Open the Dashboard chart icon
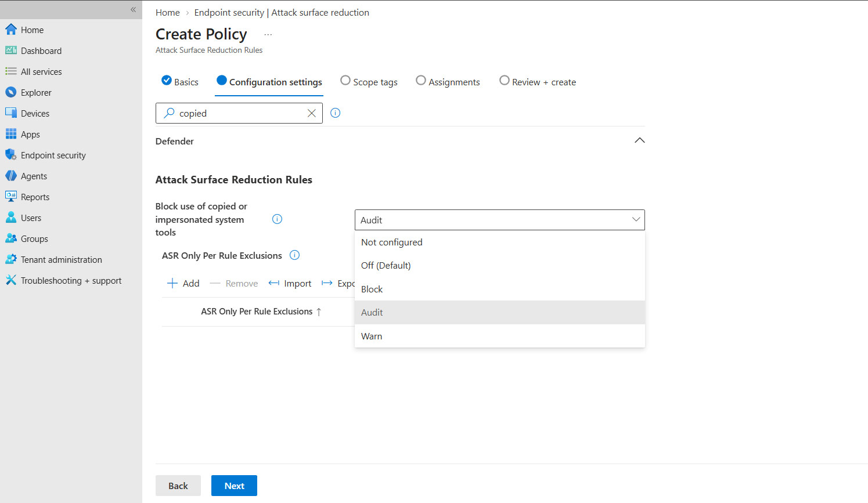 [11, 50]
